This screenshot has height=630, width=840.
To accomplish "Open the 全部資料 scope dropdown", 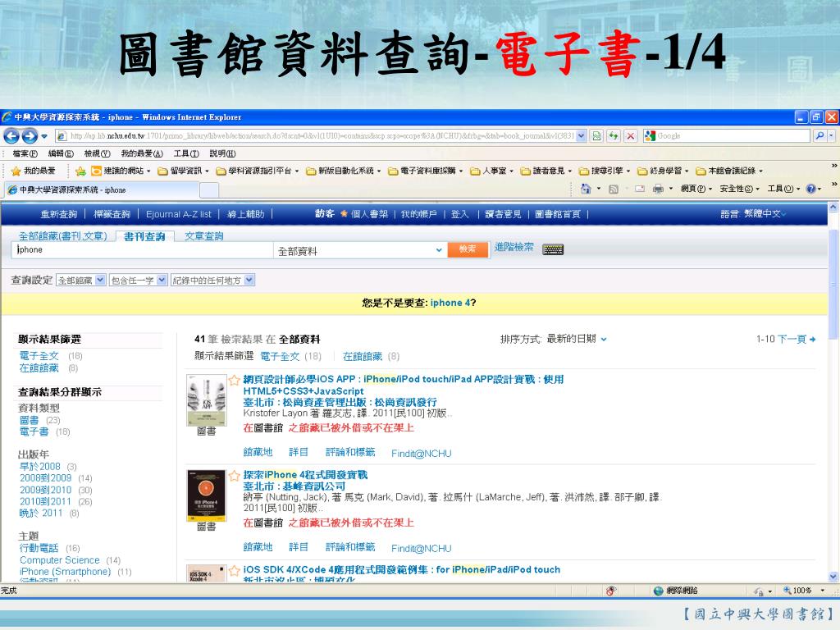I will coord(359,250).
